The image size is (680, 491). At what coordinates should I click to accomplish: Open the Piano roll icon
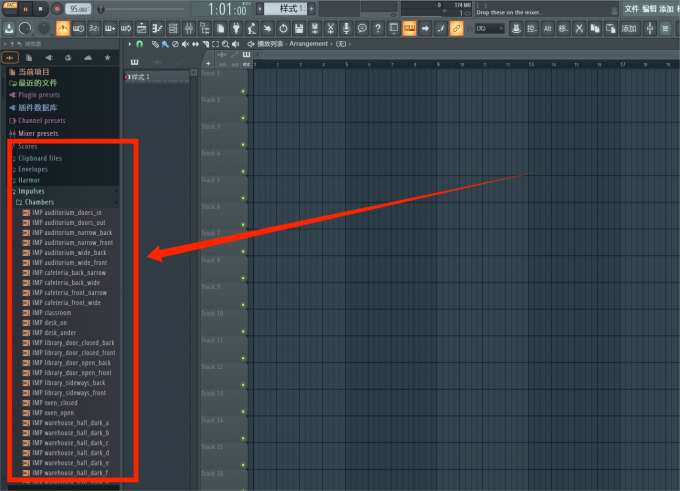pyautogui.click(x=157, y=29)
